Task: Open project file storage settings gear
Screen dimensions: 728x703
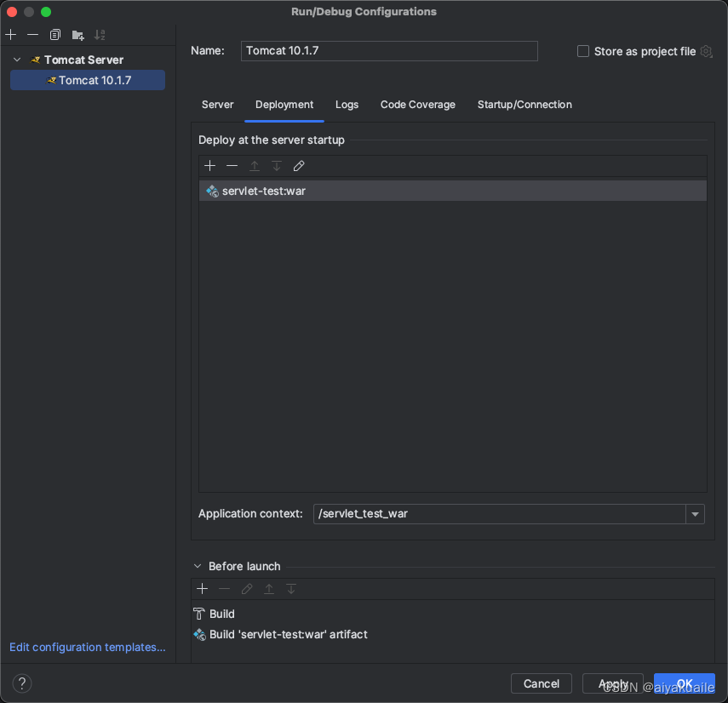Action: click(706, 51)
